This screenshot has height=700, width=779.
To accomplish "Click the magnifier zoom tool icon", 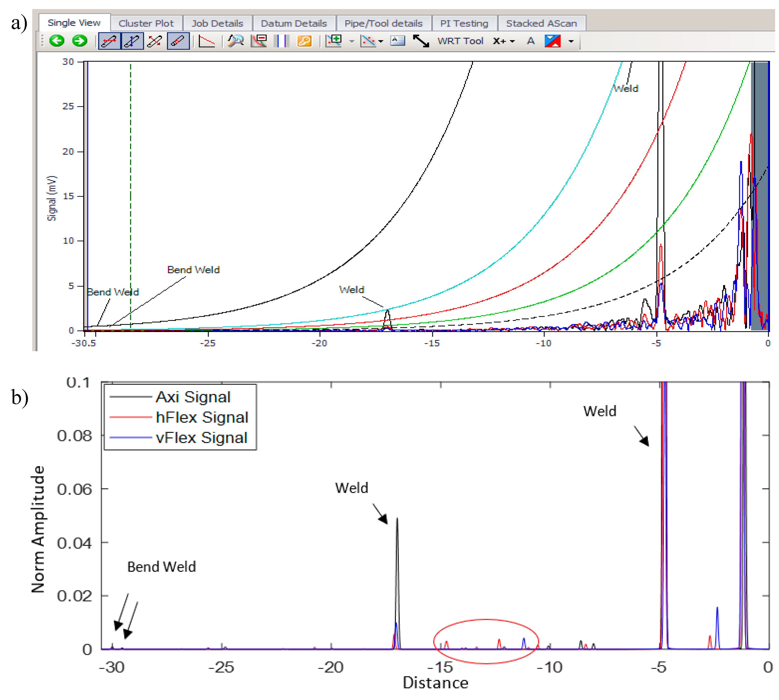I will [x=235, y=41].
